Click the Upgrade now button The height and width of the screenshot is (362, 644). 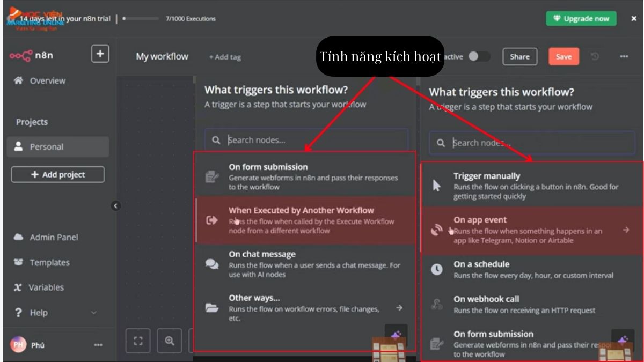pyautogui.click(x=581, y=18)
